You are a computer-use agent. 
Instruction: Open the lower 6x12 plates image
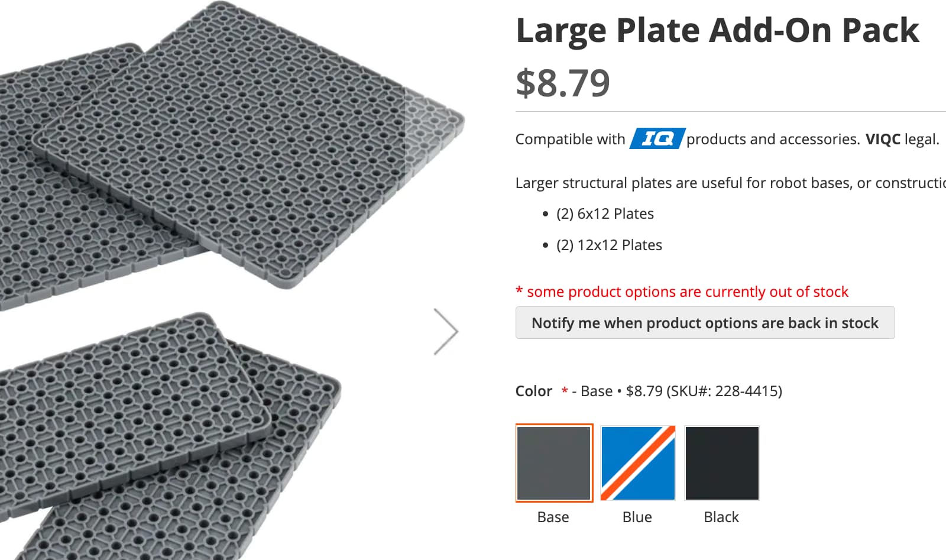pyautogui.click(x=166, y=438)
